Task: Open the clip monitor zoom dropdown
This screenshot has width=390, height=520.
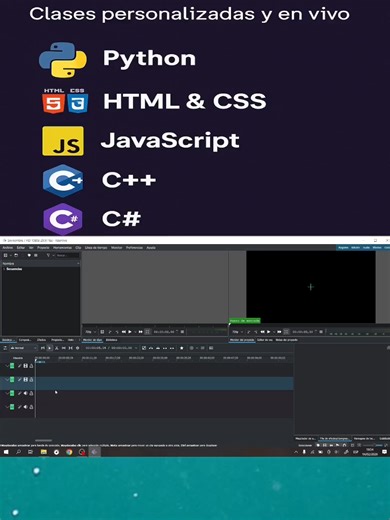Action: pyautogui.click(x=90, y=332)
